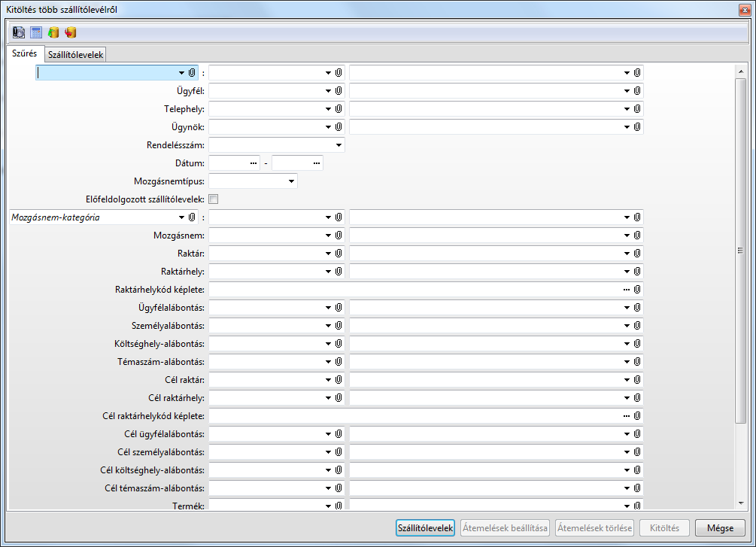
Task: Click the paperclip in the Mozgásnem-kategória selector
Action: click(192, 217)
